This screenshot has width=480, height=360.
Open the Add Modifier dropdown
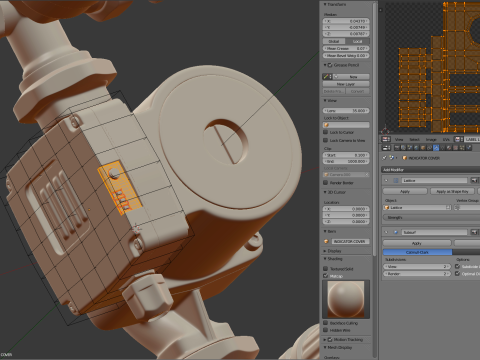tap(431, 170)
